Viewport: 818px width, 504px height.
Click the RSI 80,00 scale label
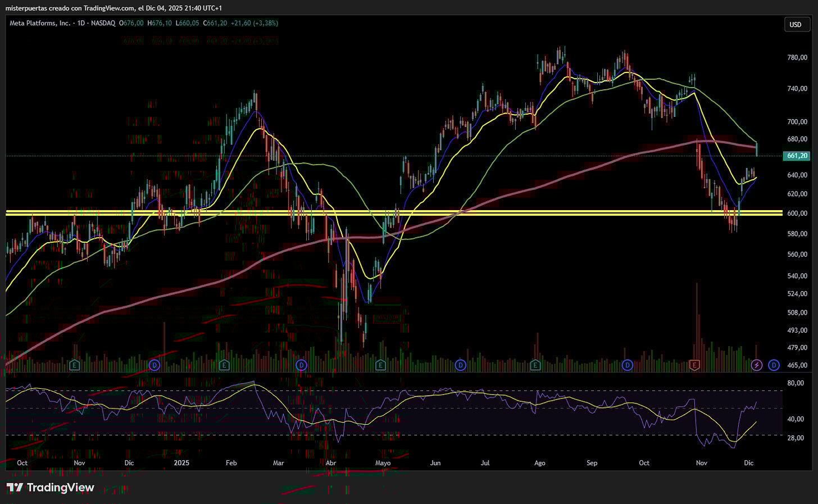coord(796,383)
